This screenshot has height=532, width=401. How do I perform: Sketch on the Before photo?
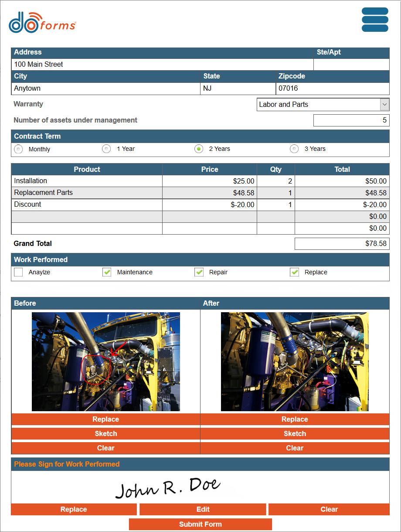[x=105, y=434]
